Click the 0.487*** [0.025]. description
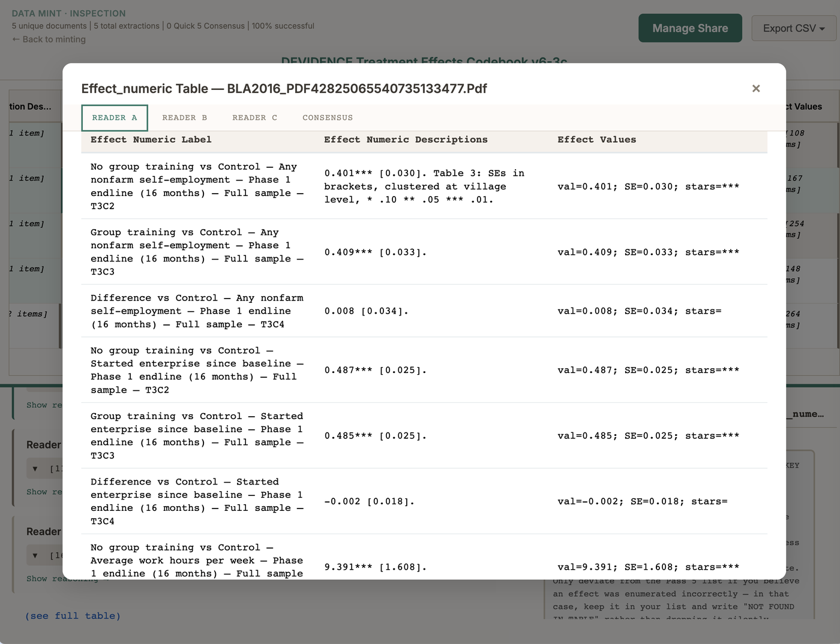Viewport: 840px width, 644px height. [376, 370]
